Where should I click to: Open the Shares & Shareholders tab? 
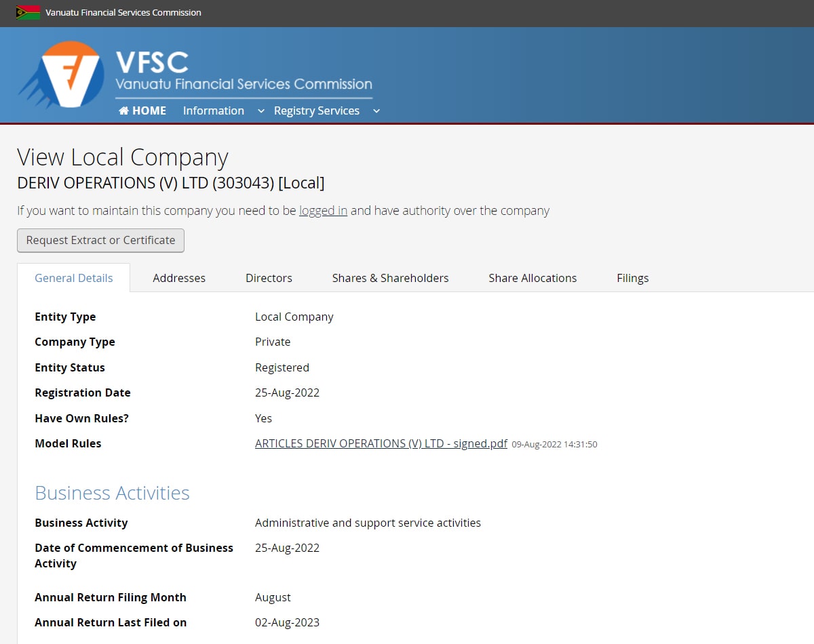point(391,278)
